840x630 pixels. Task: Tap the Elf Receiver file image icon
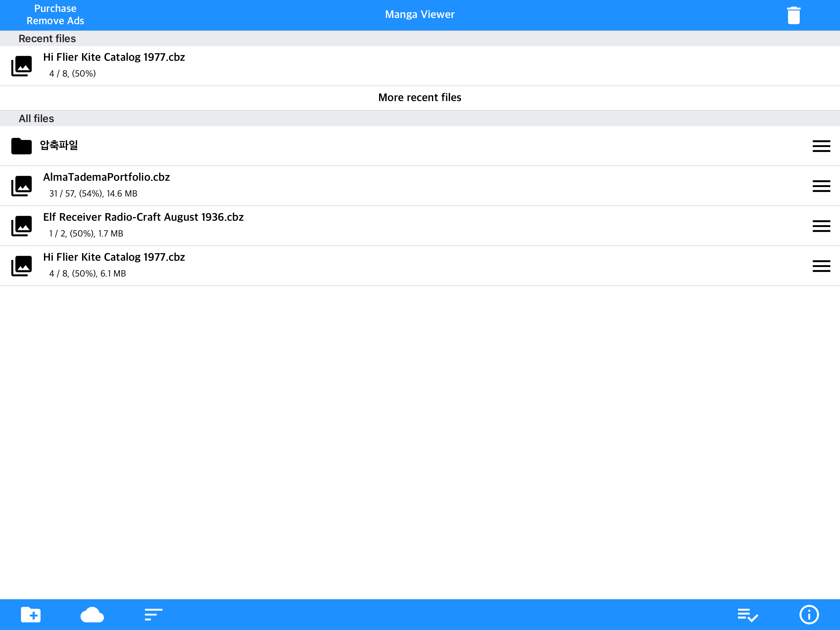22,226
